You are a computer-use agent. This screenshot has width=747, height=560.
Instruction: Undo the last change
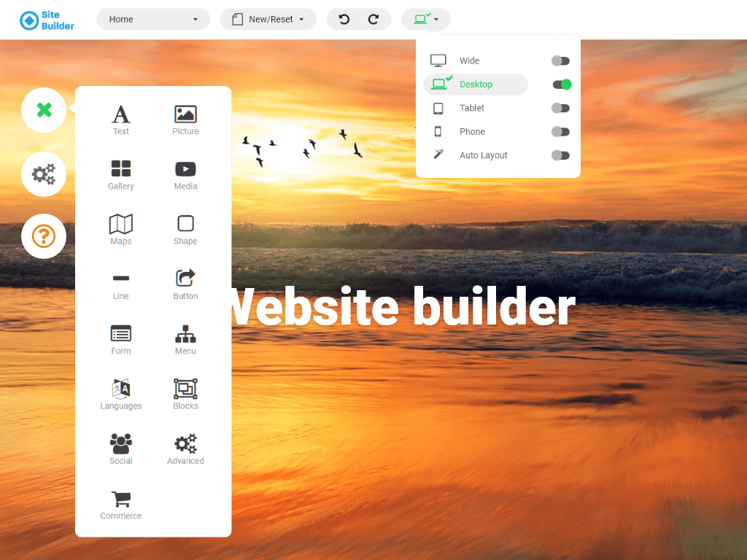(x=344, y=19)
